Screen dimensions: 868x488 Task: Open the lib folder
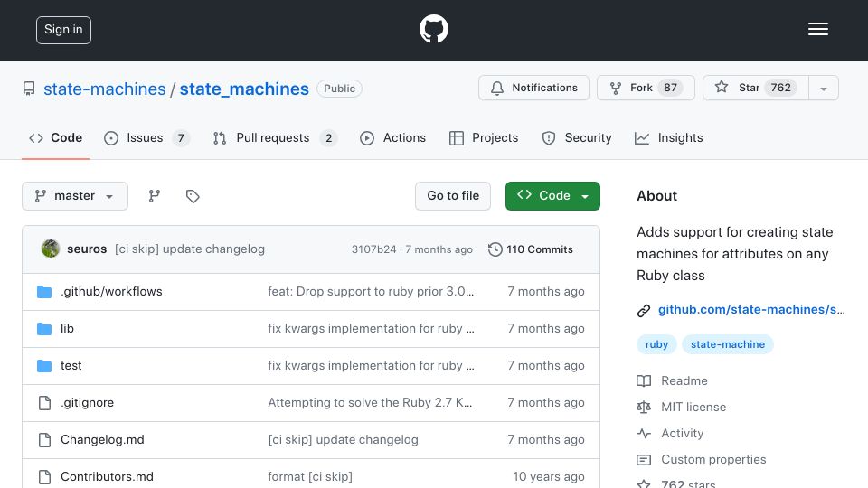67,329
